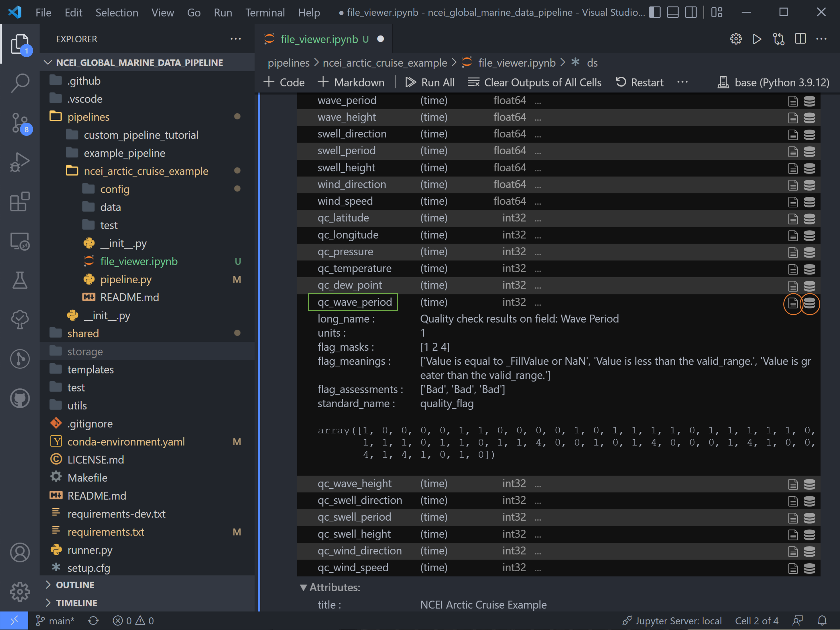Open the Help menu
Image resolution: width=840 pixels, height=630 pixels.
309,13
